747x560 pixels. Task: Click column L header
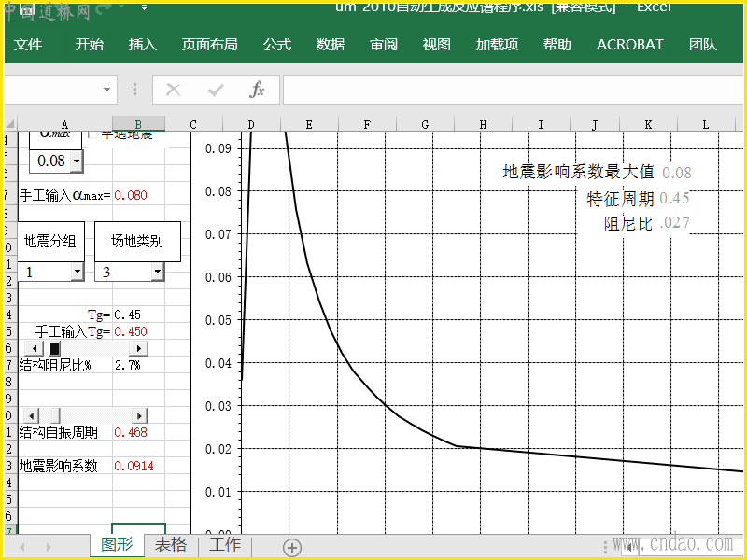pos(706,124)
